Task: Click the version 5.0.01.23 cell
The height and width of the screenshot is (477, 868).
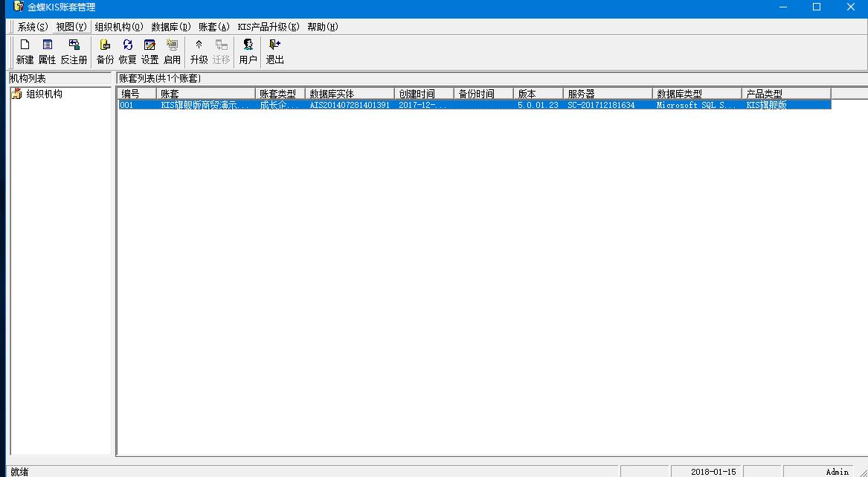Action: click(539, 105)
